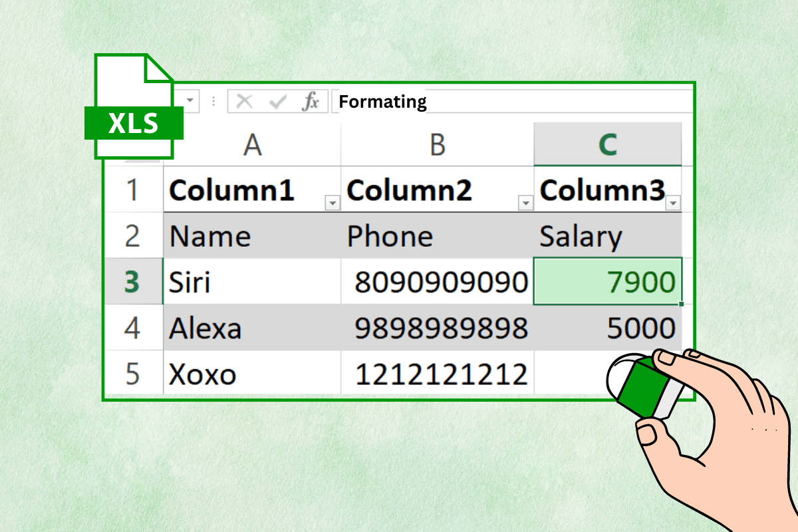Open the Name Box dropdown arrow
798x532 pixels.
[188, 101]
